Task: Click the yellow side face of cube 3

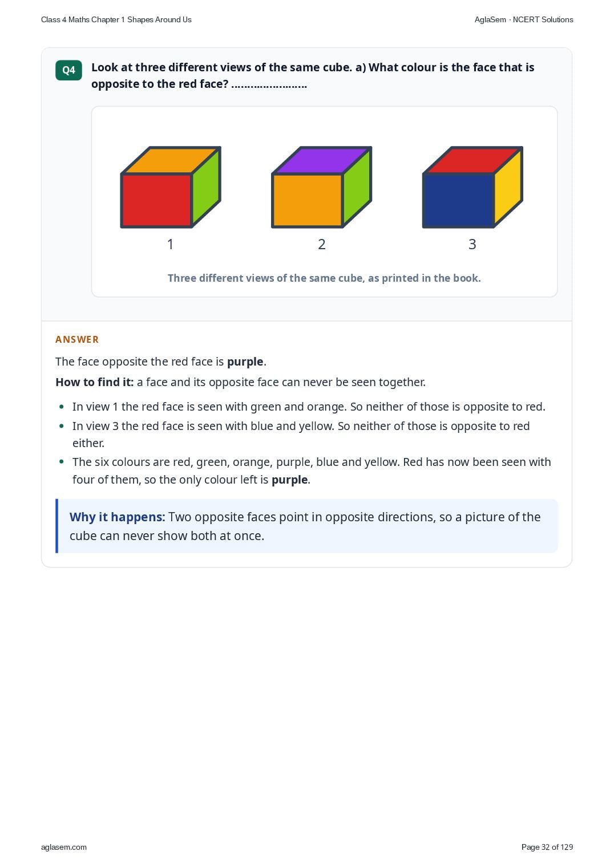Action: (508, 186)
